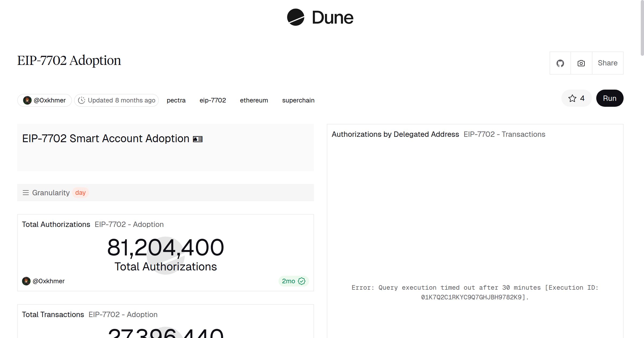Image resolution: width=644 pixels, height=338 pixels.
Task: Open the GitHub link icon
Action: click(x=560, y=63)
